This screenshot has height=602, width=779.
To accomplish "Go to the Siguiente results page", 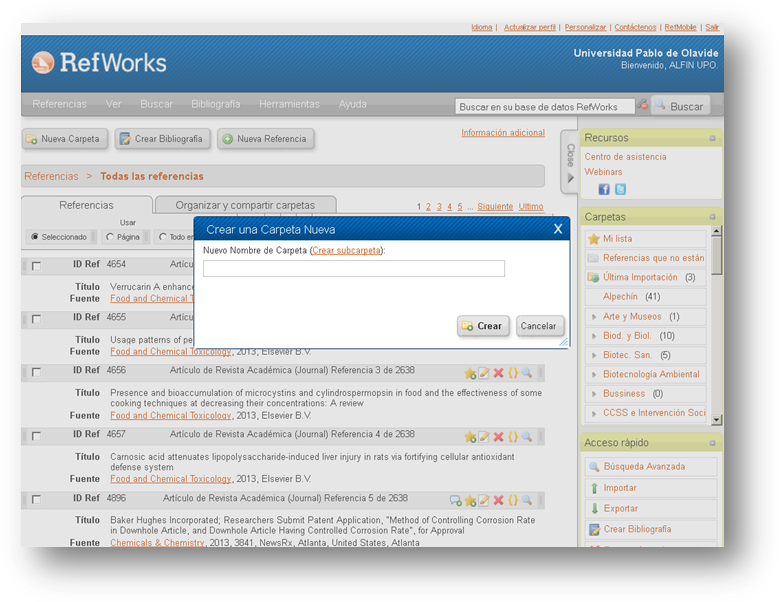I will (495, 207).
